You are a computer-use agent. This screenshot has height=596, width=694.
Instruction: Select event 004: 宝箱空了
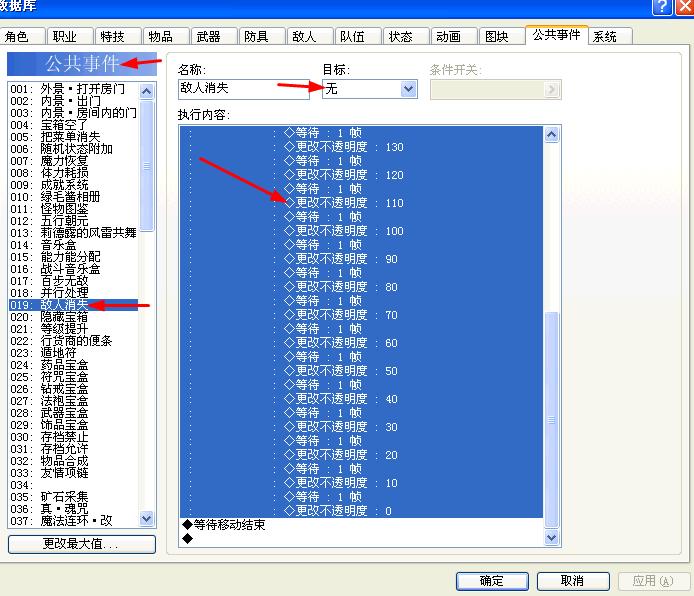73,125
